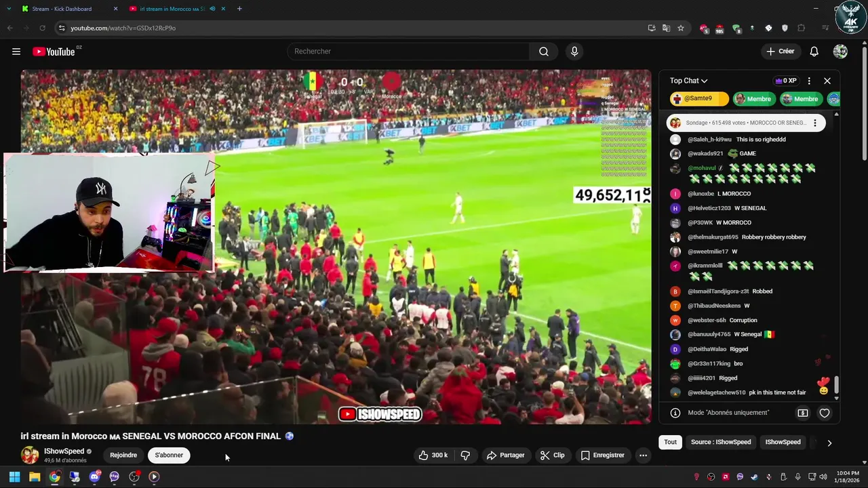Reload the page
Screen dimensions: 868x488
[42, 28]
